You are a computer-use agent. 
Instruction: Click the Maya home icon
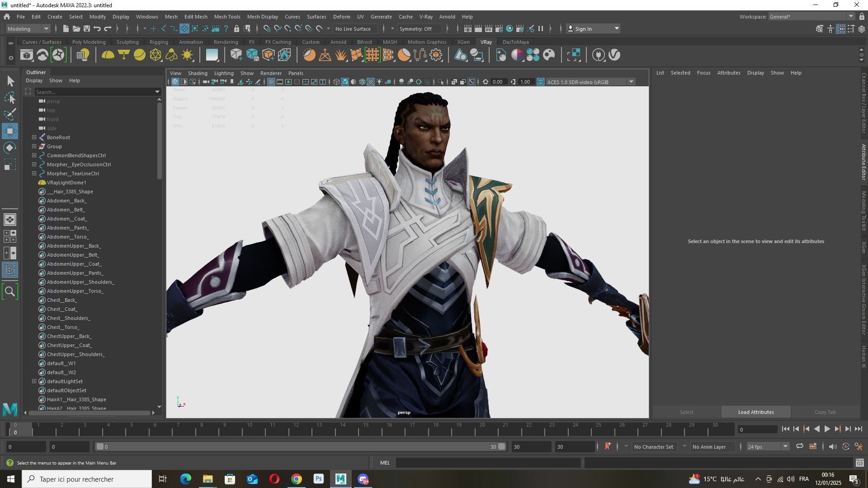pos(7,17)
